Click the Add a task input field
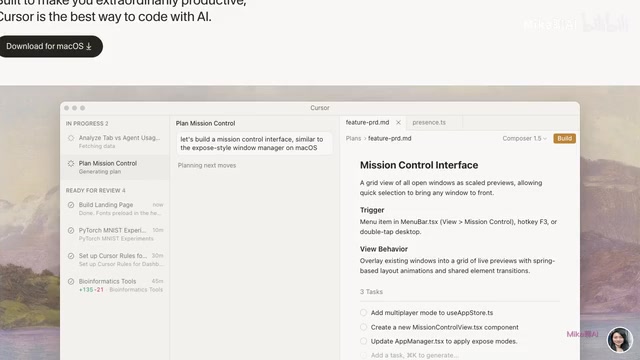Image resolution: width=640 pixels, height=360 pixels. [414, 355]
